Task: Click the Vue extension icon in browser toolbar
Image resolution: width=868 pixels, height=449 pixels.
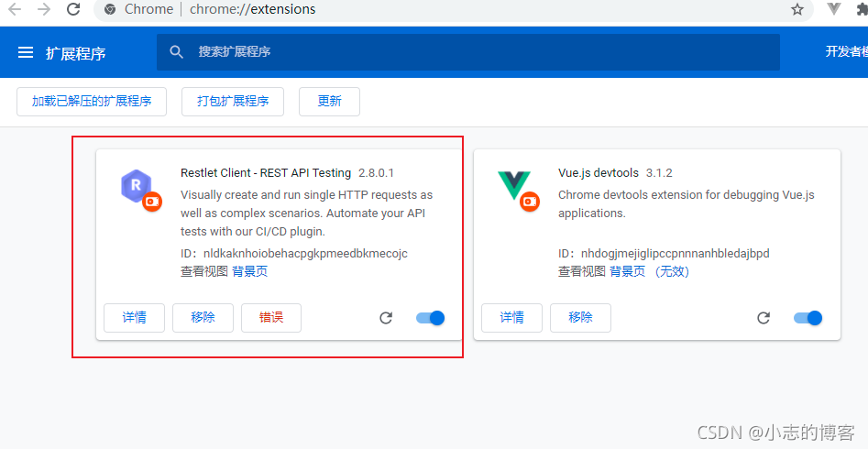Action: (834, 9)
